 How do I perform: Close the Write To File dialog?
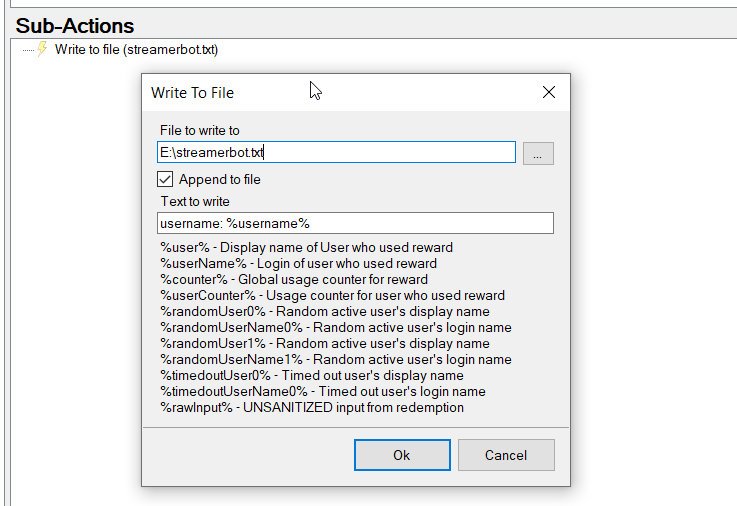548,92
